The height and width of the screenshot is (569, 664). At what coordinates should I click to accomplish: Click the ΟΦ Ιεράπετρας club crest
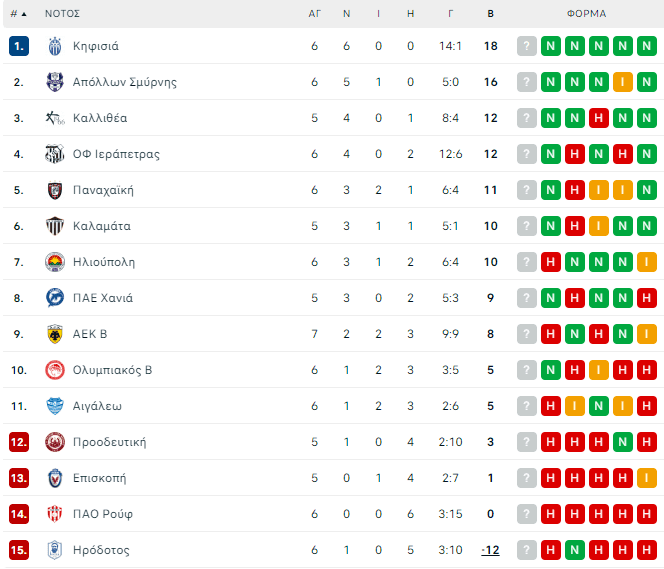[55, 154]
